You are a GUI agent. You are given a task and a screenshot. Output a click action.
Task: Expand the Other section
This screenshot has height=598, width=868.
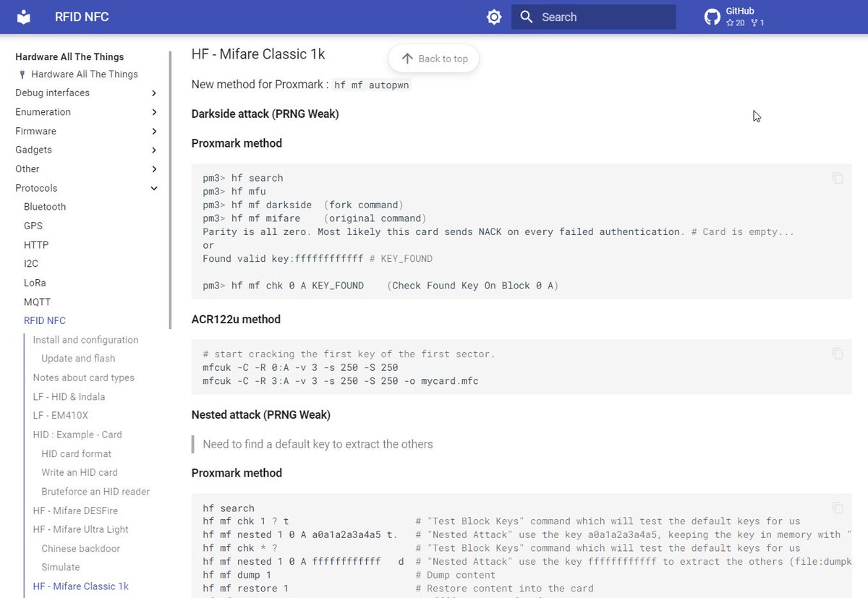coord(154,169)
